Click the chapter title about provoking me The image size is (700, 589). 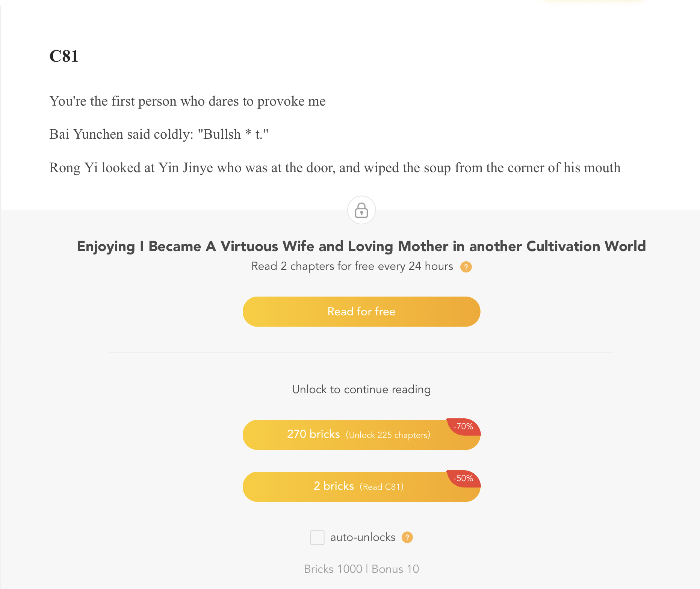(x=187, y=101)
